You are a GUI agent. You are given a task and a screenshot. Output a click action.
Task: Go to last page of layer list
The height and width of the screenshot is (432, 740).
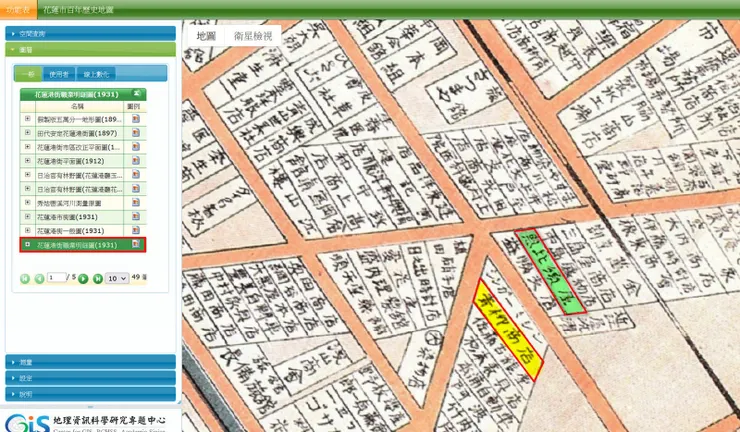point(98,279)
